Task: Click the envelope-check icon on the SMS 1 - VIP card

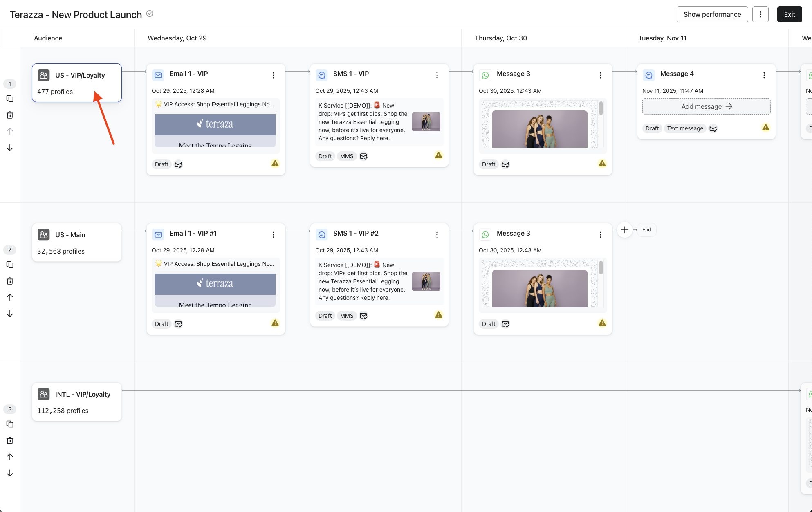Action: [363, 156]
